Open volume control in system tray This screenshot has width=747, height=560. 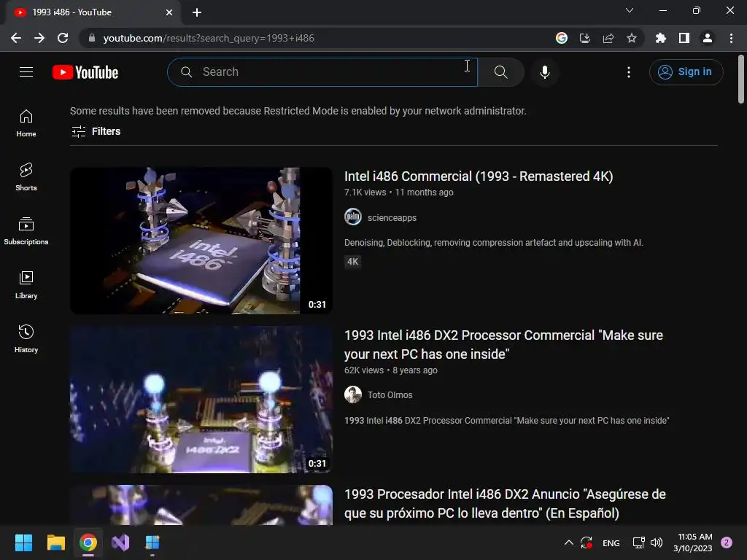(657, 542)
